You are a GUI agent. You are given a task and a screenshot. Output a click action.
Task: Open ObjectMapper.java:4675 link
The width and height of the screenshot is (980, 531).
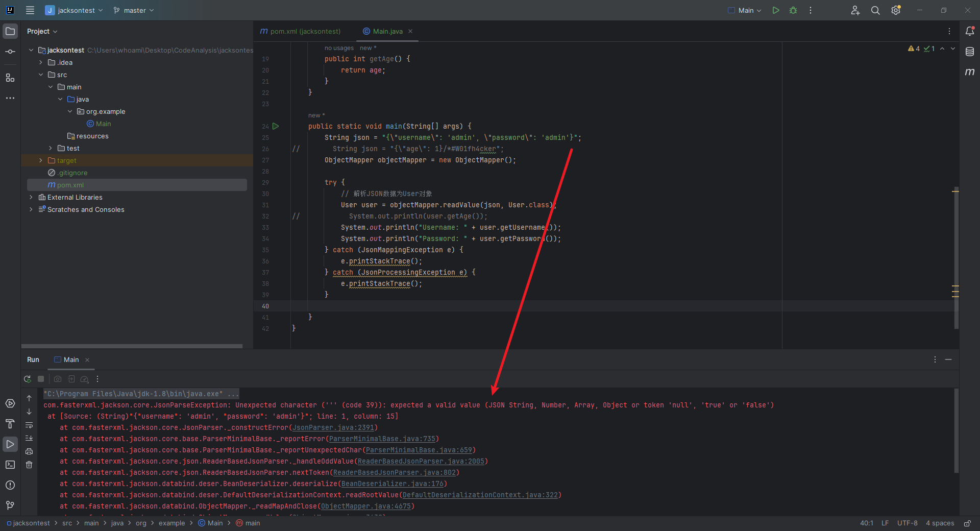366,506
